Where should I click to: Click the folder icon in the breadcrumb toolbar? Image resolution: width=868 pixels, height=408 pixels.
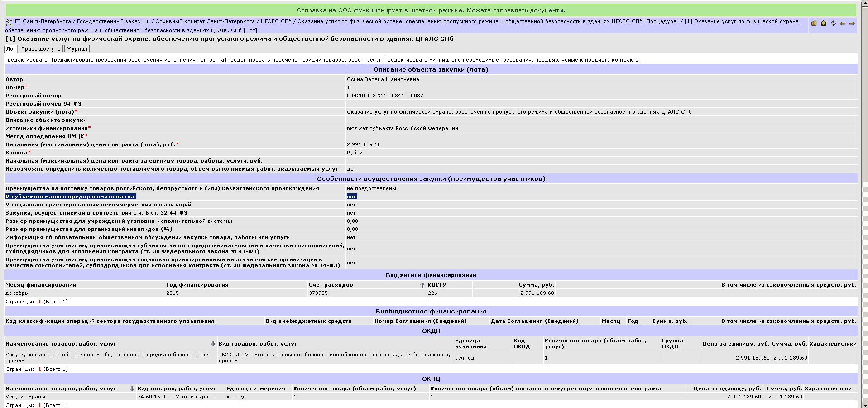[x=814, y=24]
